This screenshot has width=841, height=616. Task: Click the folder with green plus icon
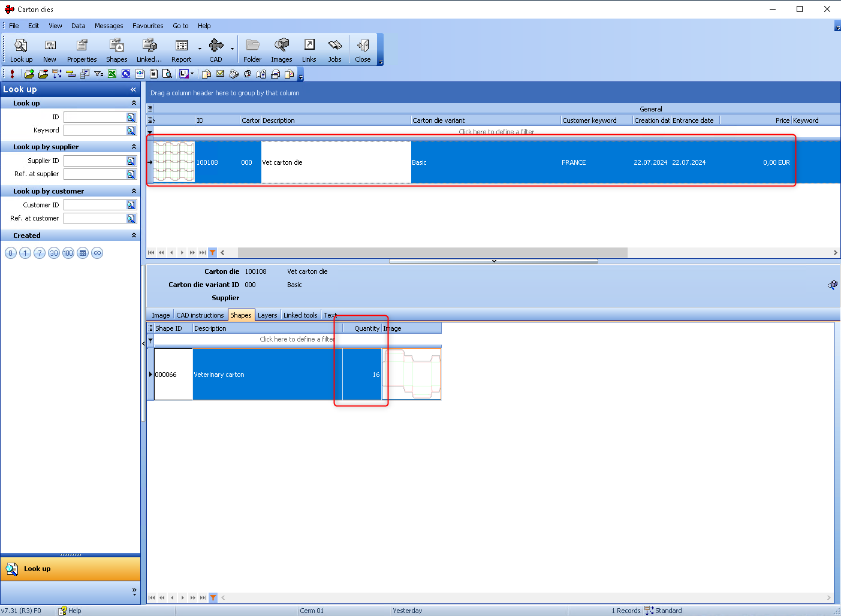(29, 74)
